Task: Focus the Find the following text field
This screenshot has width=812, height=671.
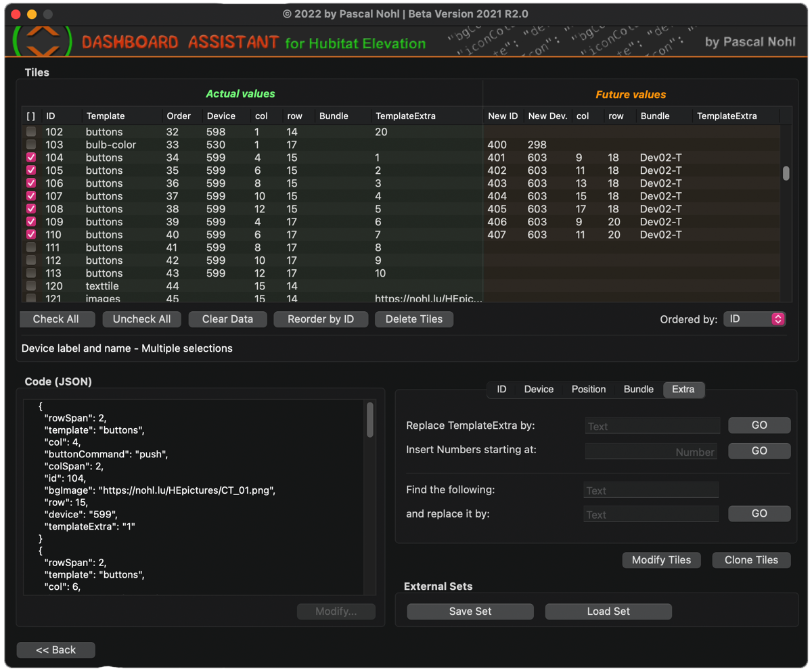Action: [x=651, y=490]
